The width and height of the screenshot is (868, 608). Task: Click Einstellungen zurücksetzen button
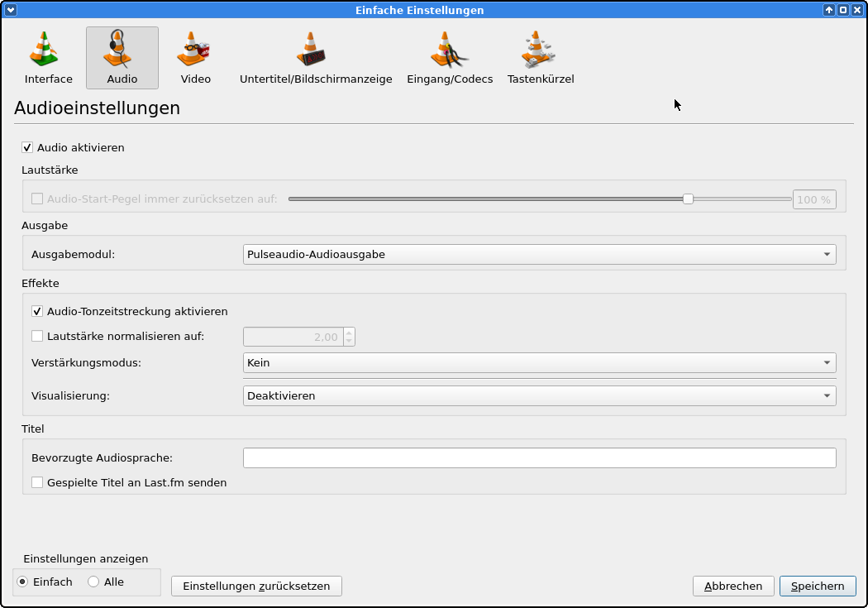click(256, 586)
